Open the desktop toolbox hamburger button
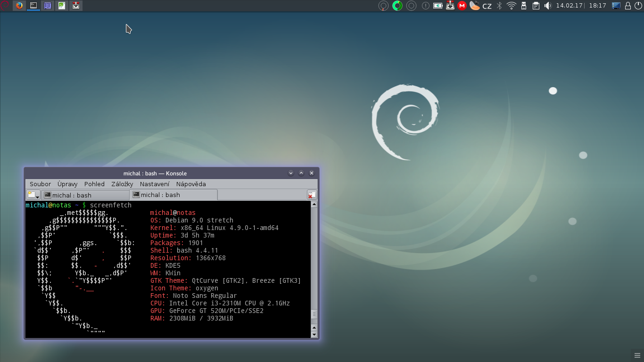644x362 pixels. coord(637,355)
